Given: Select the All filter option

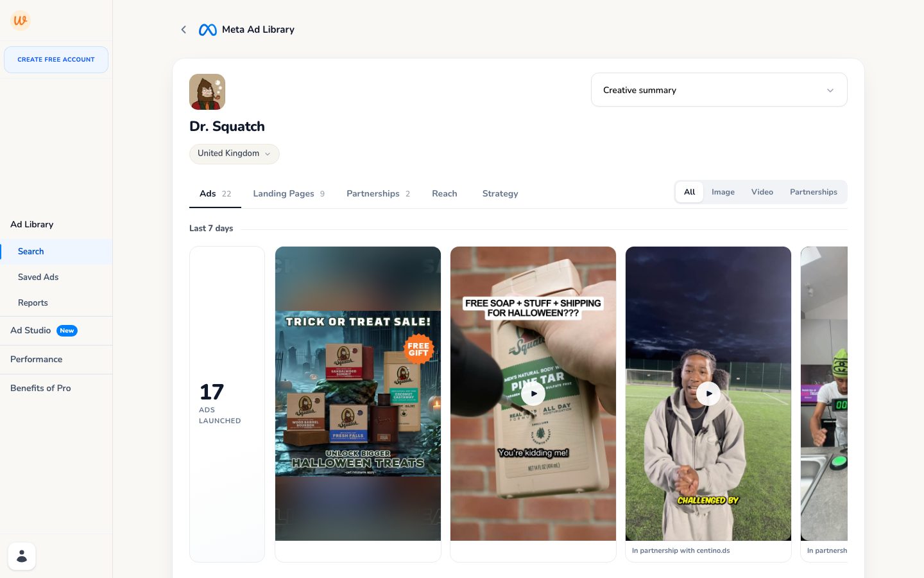Looking at the screenshot, I should click(689, 192).
